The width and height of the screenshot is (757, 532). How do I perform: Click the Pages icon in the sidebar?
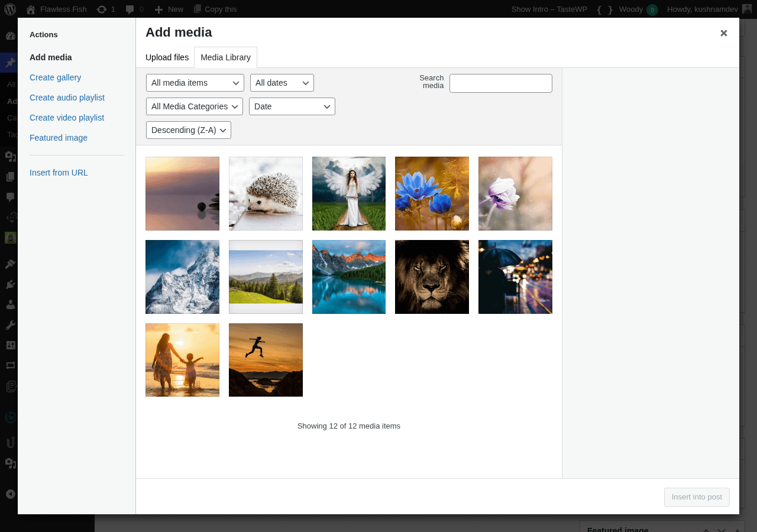point(10,176)
